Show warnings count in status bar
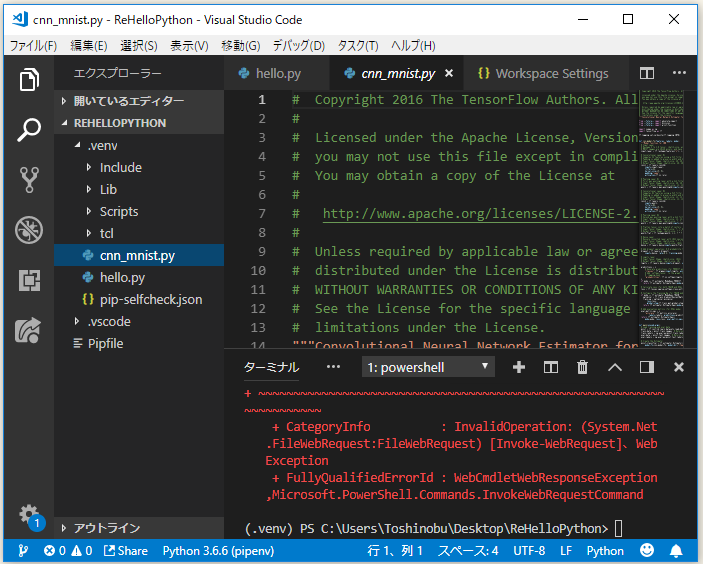This screenshot has height=564, width=703. 82,551
